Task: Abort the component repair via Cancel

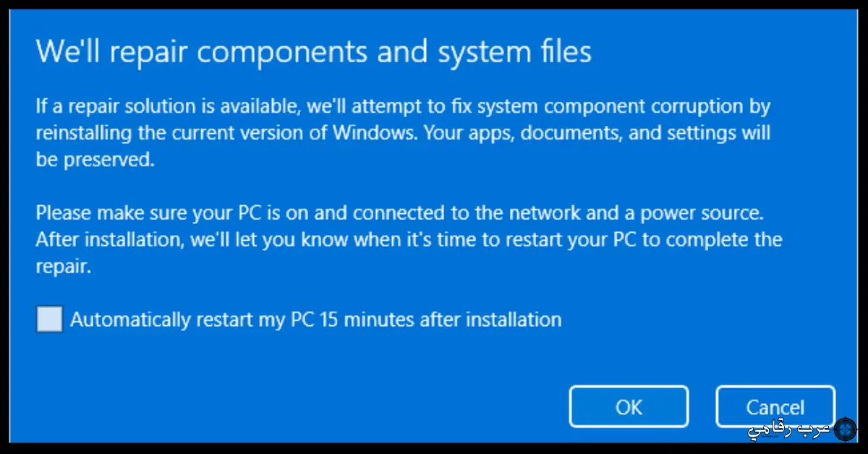Action: [775, 406]
